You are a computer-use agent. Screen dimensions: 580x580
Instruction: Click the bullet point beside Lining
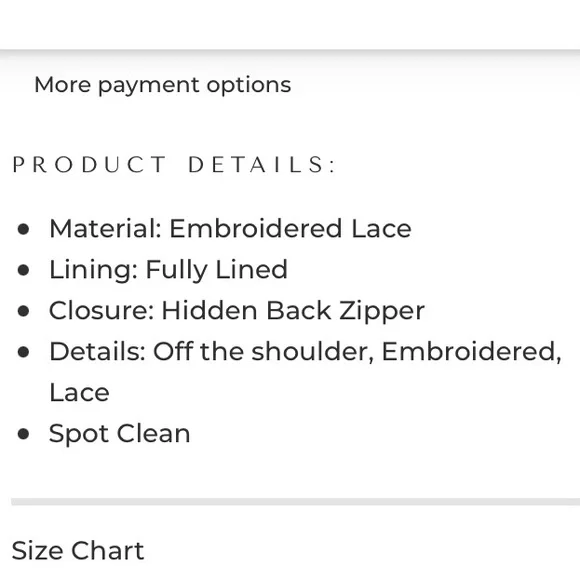click(23, 270)
